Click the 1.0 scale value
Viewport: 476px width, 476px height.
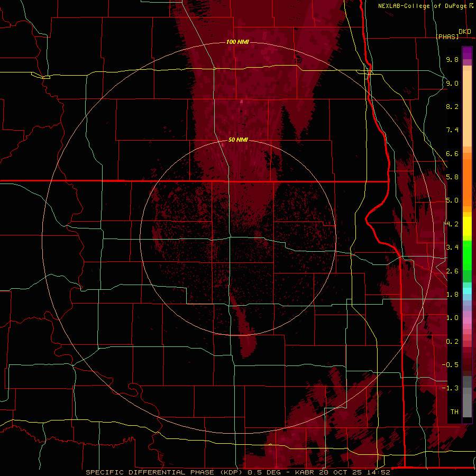[x=452, y=318]
